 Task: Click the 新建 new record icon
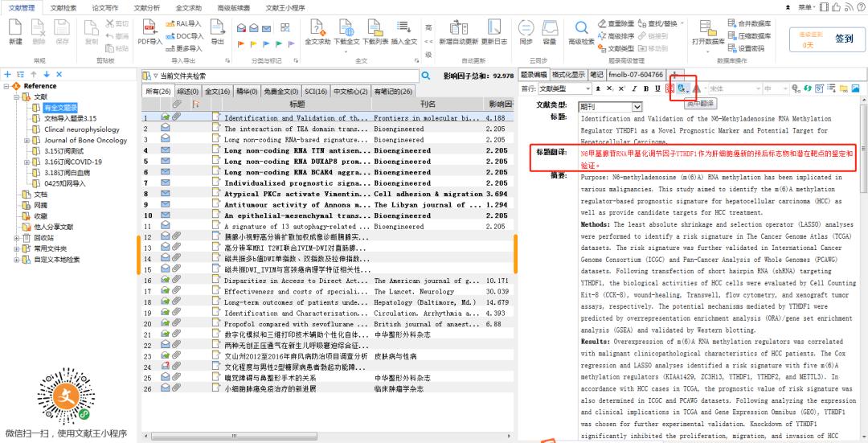tap(15, 30)
